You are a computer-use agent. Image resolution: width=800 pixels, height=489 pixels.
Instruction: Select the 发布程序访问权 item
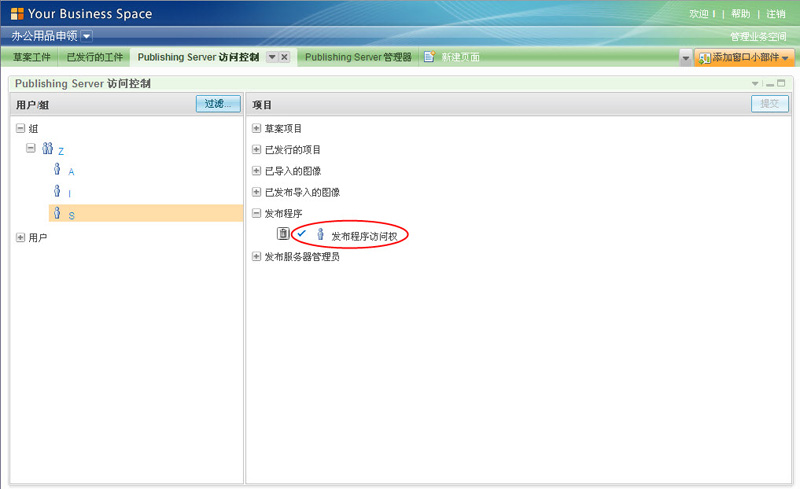[364, 236]
